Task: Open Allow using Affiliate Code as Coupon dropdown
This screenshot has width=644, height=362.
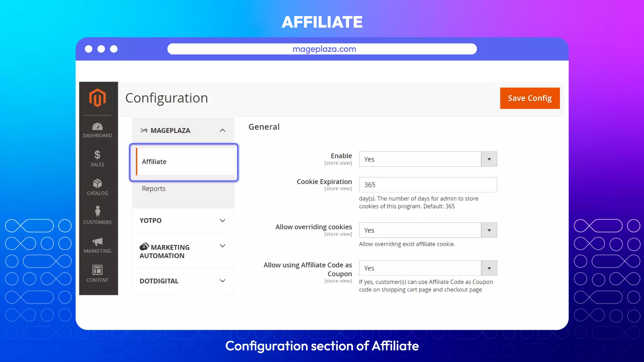Action: click(x=428, y=268)
